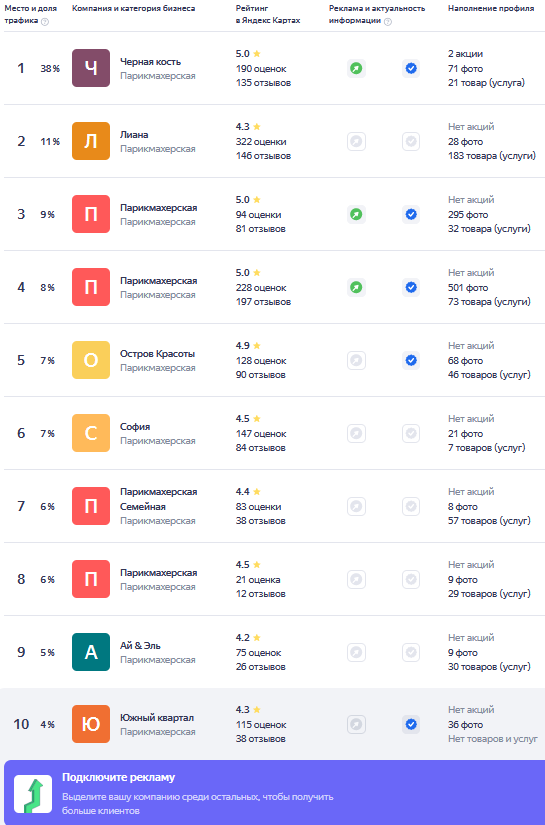Open the Черная кость company avatar

point(91,68)
